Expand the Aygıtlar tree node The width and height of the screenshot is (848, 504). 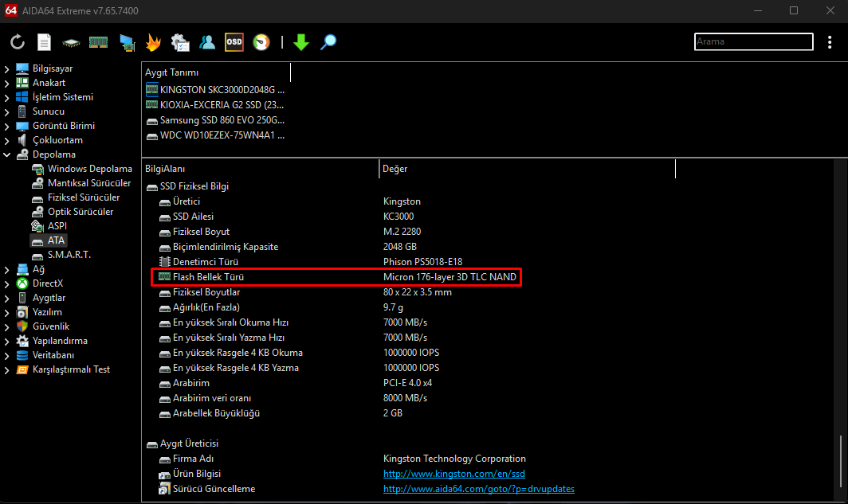(x=7, y=298)
